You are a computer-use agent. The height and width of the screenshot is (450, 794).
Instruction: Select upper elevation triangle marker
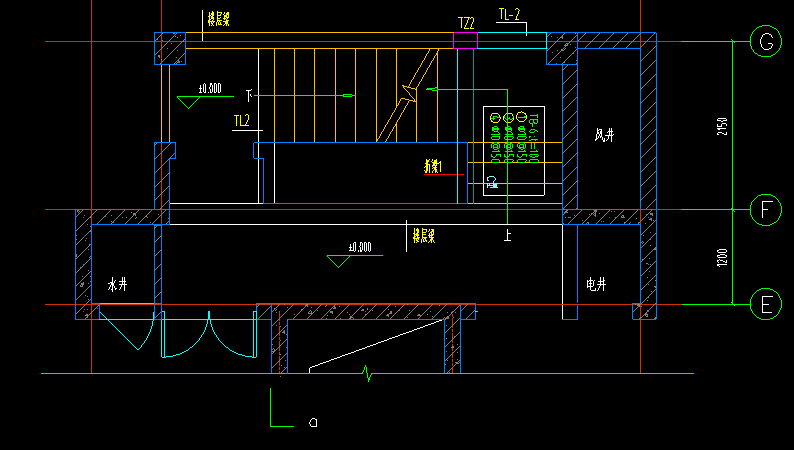[188, 102]
